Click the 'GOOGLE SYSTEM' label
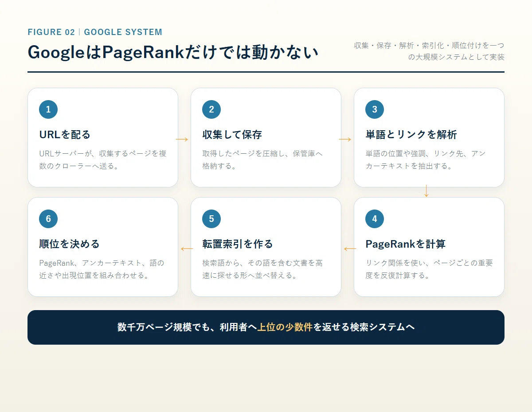The height and width of the screenshot is (412, 532). (x=123, y=32)
